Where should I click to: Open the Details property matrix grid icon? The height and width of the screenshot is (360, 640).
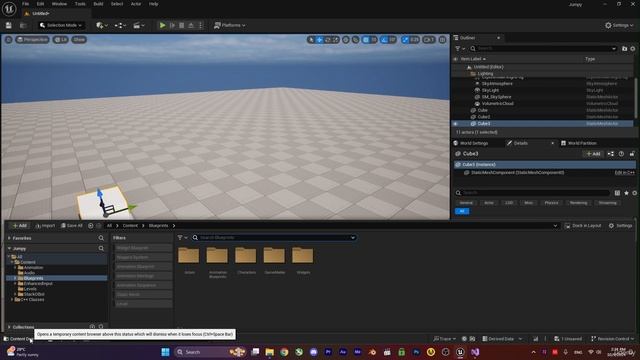617,193
